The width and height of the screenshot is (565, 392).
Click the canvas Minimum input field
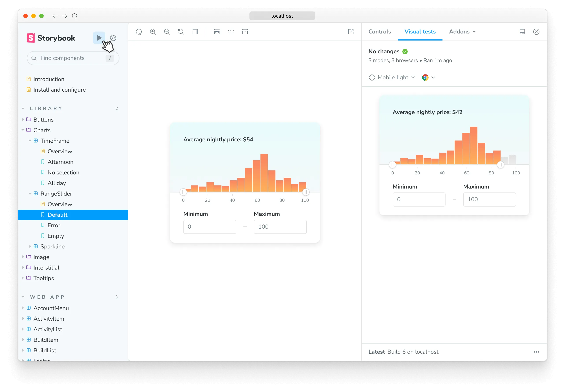coord(210,227)
